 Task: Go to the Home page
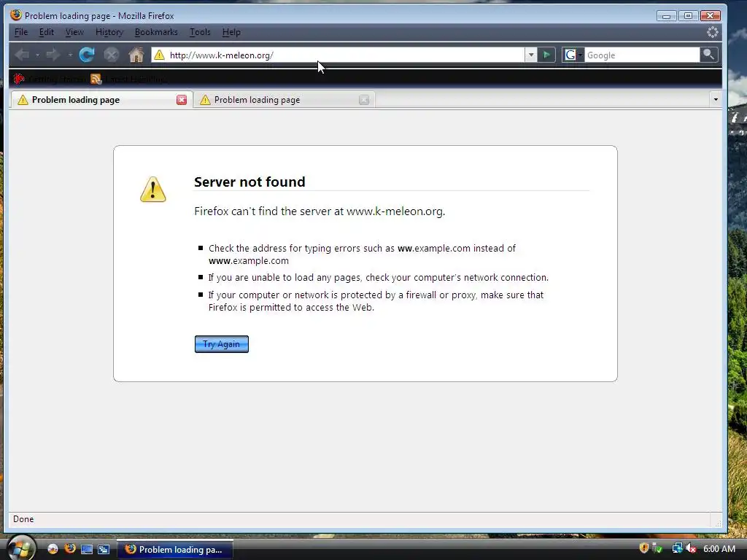click(136, 55)
